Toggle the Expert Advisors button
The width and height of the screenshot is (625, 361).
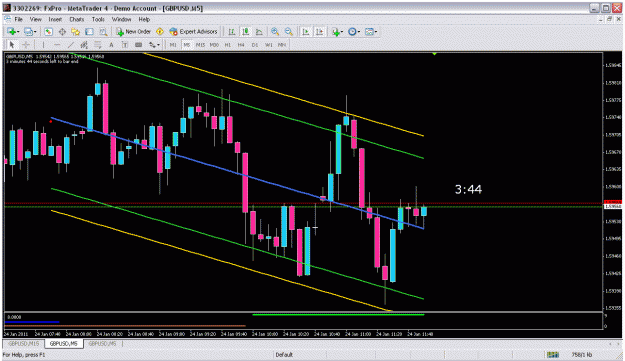click(193, 31)
